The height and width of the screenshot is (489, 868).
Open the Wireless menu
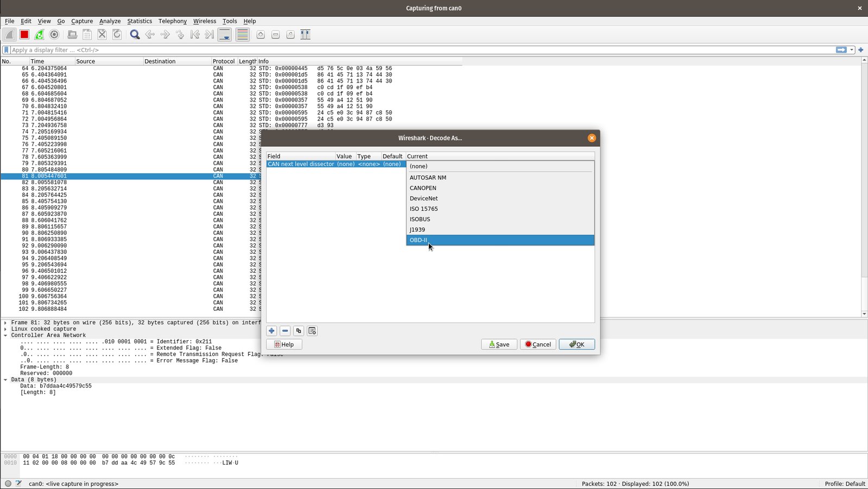205,21
